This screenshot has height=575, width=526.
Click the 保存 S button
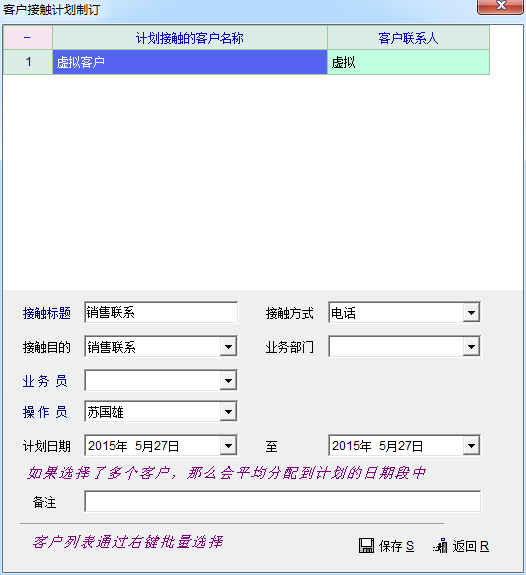pyautogui.click(x=387, y=546)
